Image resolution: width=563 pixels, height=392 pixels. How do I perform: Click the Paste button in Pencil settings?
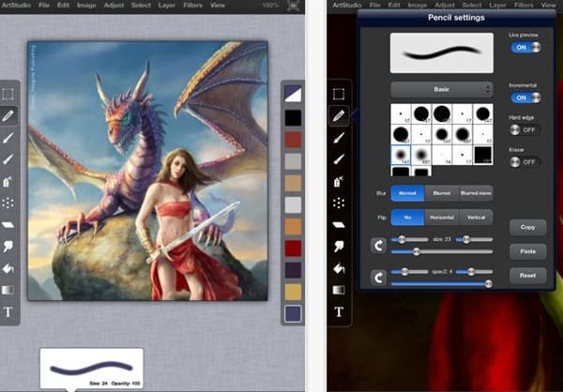tap(527, 251)
